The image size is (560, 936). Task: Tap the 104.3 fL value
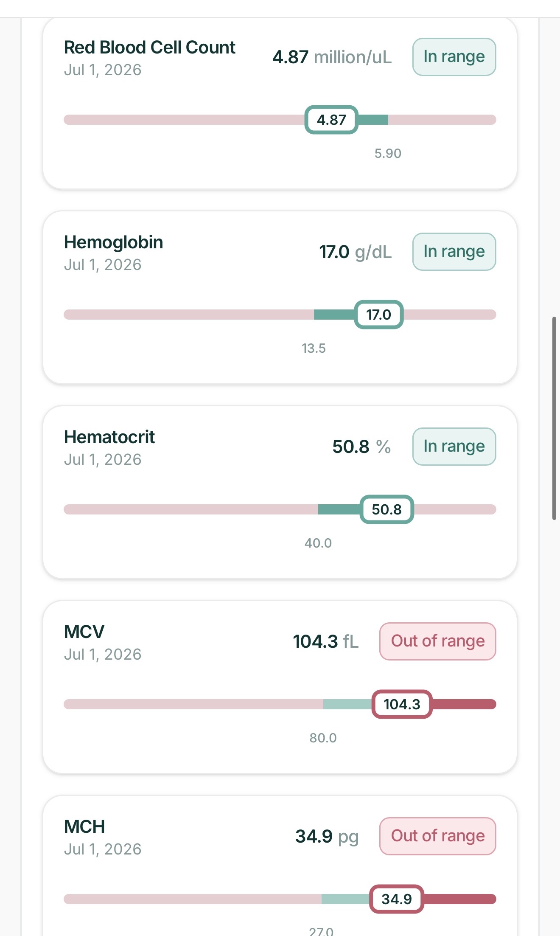pyautogui.click(x=326, y=641)
